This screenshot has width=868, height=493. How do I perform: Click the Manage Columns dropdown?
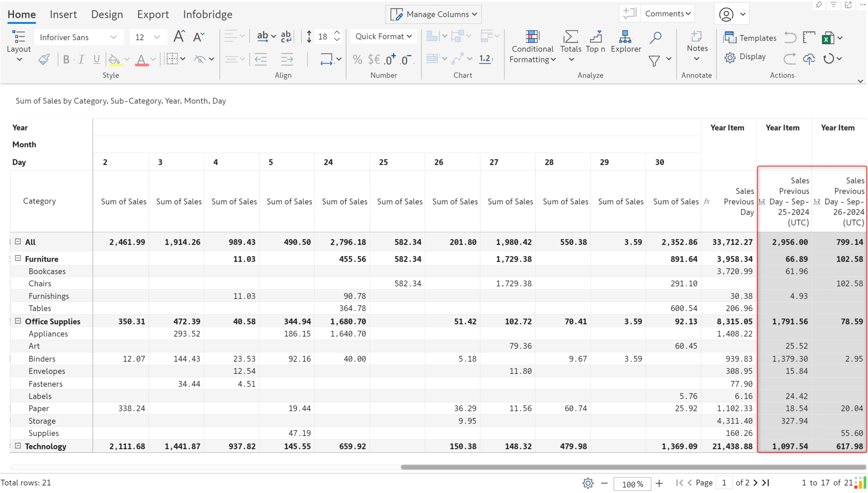[434, 14]
